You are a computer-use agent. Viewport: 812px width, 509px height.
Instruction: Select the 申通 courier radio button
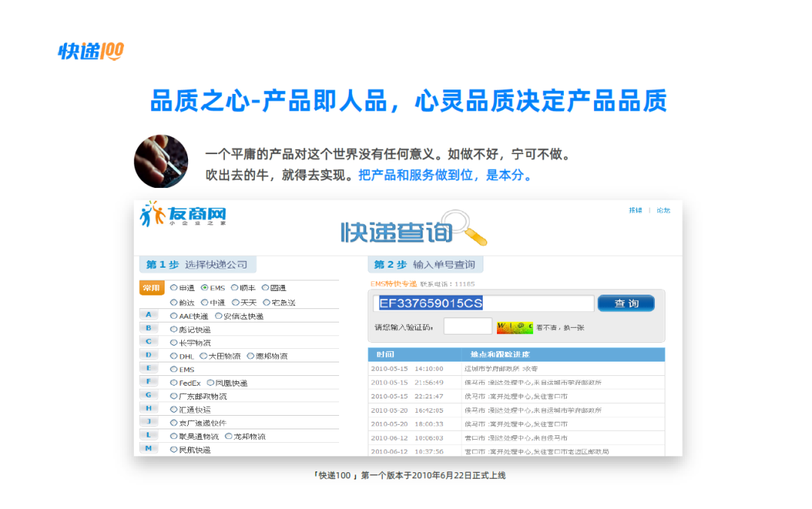point(174,287)
